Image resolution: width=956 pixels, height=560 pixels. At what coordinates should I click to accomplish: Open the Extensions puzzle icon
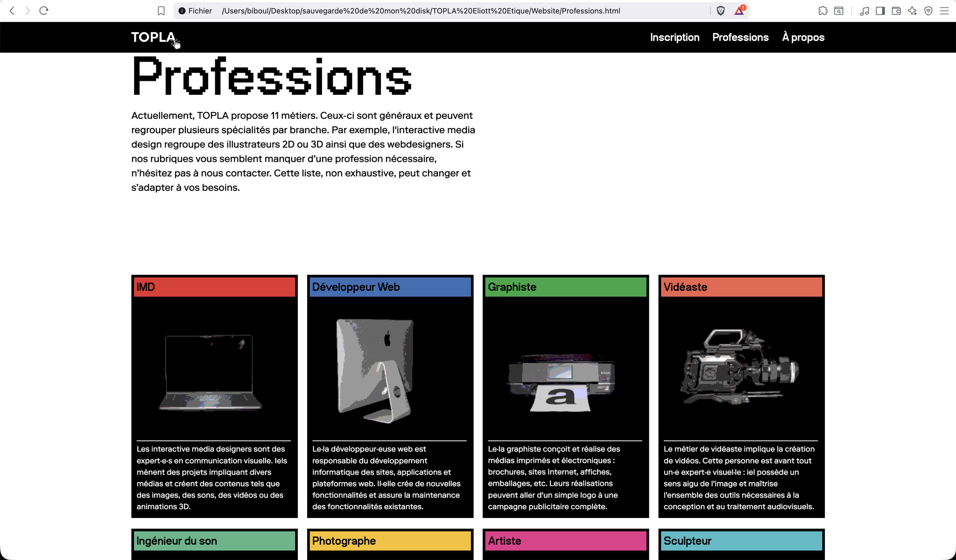tap(822, 11)
